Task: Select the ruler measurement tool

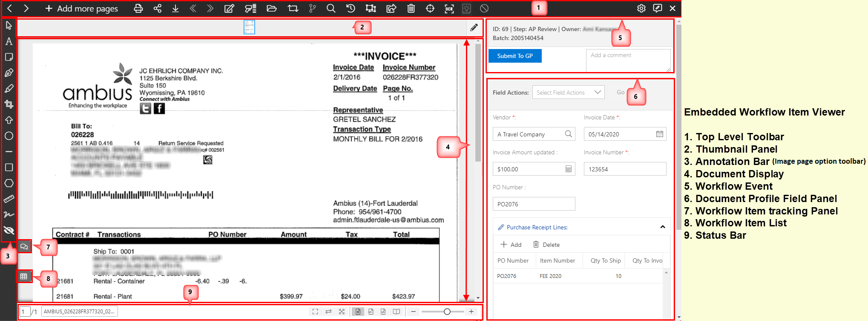Action: 9,199
